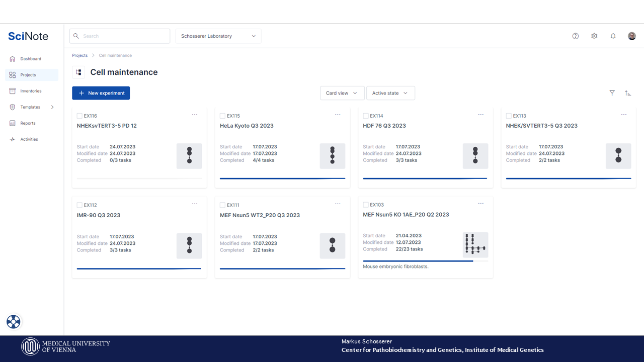Open workflow thumbnail of HDF 76 Q3 2023
Screen dimensions: 644x362
point(475,156)
